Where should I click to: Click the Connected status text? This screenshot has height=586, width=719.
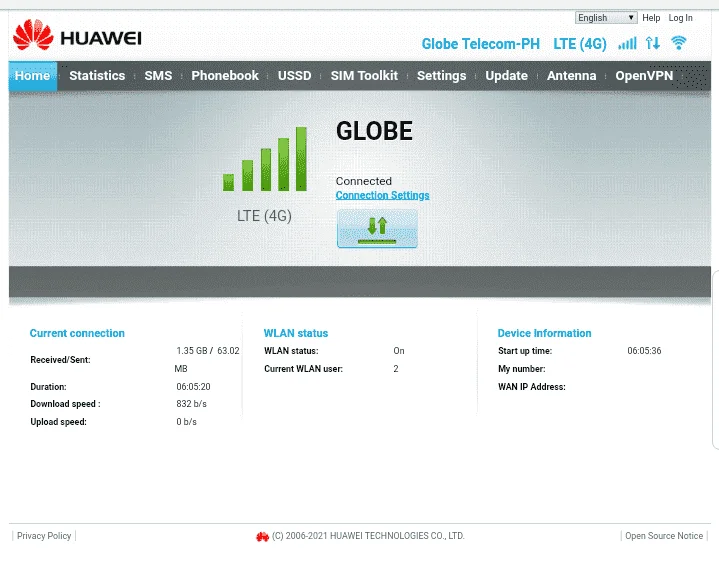pos(364,181)
